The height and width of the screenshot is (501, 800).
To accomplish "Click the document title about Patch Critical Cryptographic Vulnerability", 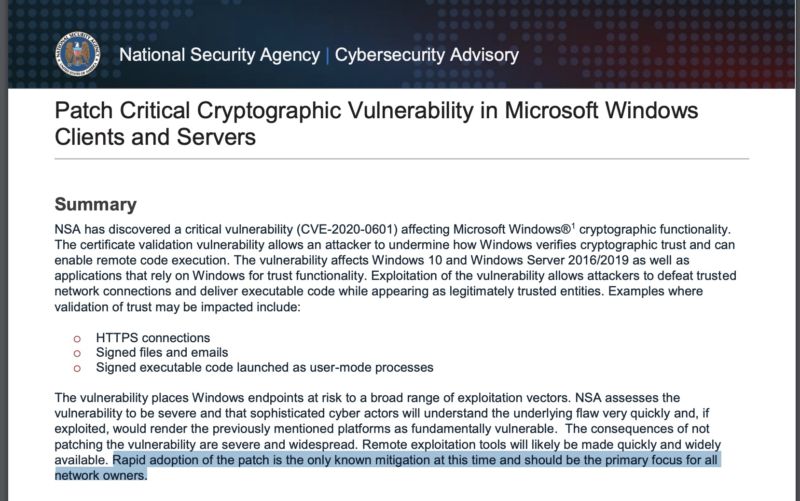I will [376, 123].
